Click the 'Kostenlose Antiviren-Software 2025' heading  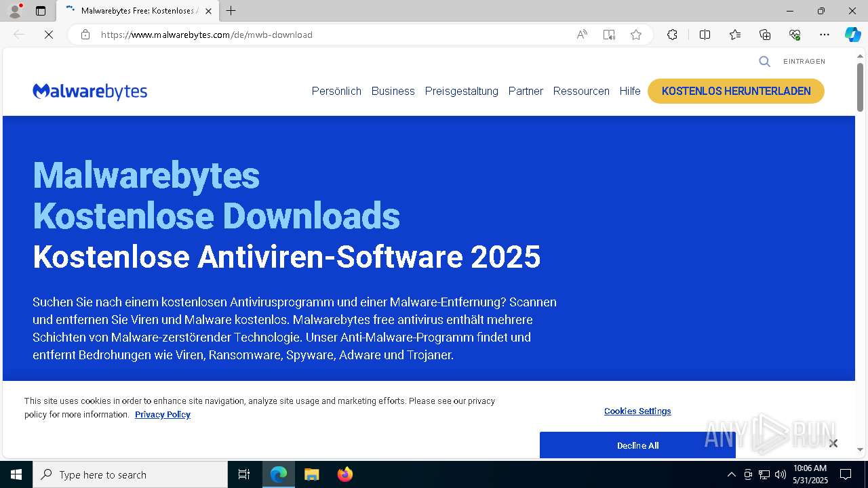tap(287, 257)
